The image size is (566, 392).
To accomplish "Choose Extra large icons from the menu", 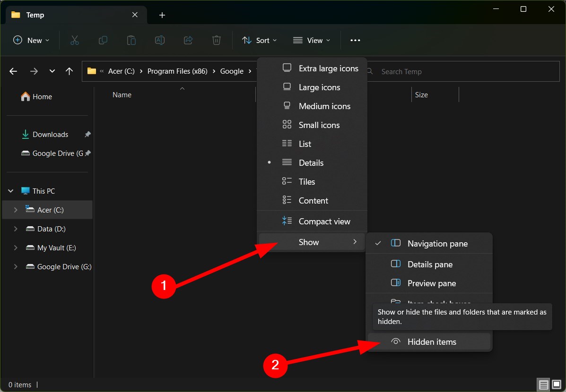I will click(328, 68).
